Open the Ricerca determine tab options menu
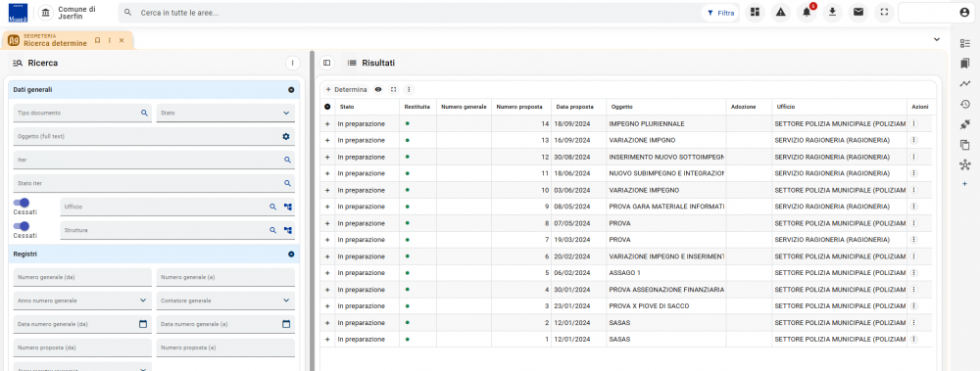Screen dimensions: 980x371 110,40
